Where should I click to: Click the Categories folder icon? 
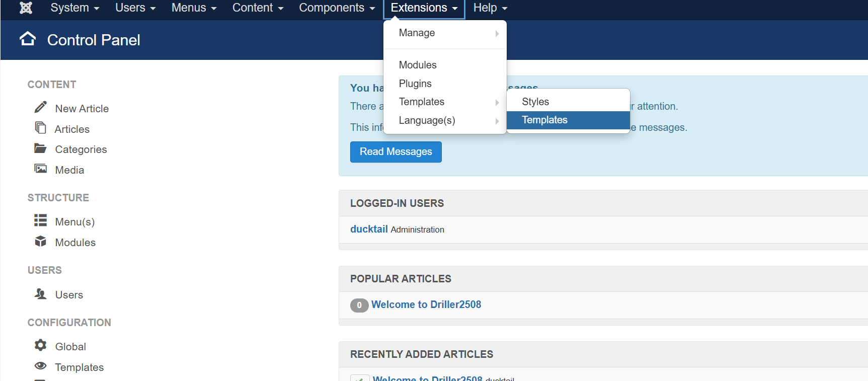pos(40,148)
